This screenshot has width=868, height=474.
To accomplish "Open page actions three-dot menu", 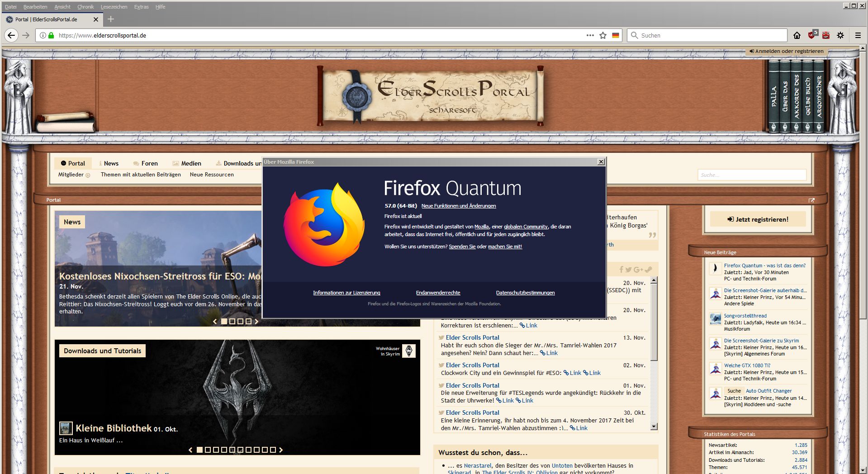I will [x=590, y=35].
